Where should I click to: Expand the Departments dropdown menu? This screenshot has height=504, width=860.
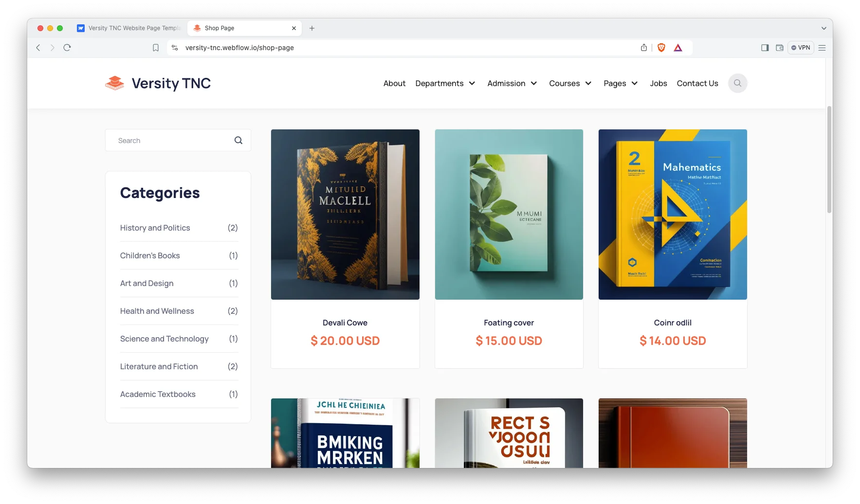pos(445,83)
